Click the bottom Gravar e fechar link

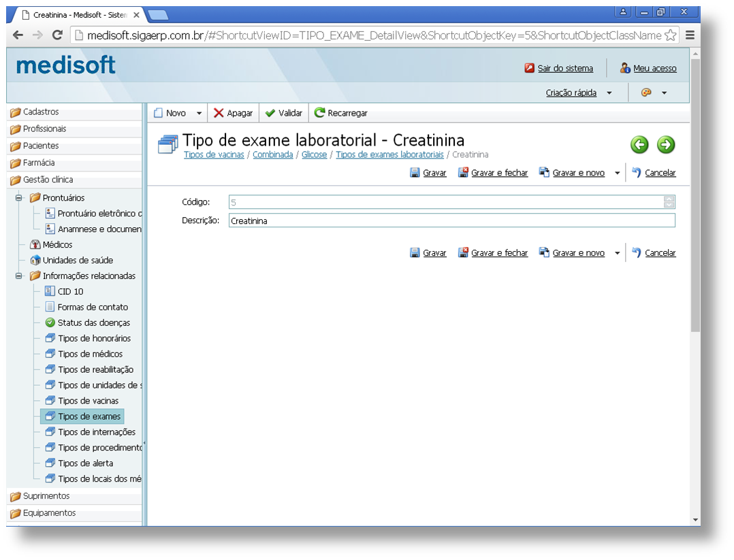[x=500, y=252]
